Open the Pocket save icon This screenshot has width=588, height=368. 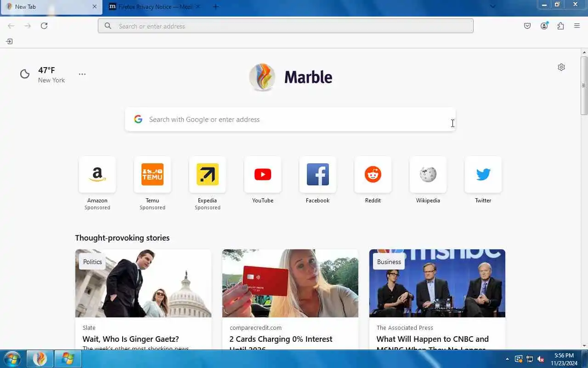pyautogui.click(x=527, y=26)
